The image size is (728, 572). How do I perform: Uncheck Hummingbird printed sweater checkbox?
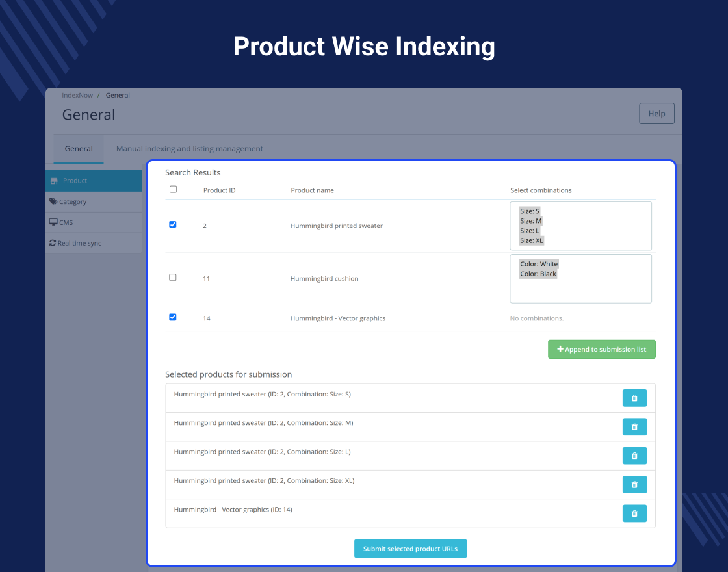[x=173, y=225]
